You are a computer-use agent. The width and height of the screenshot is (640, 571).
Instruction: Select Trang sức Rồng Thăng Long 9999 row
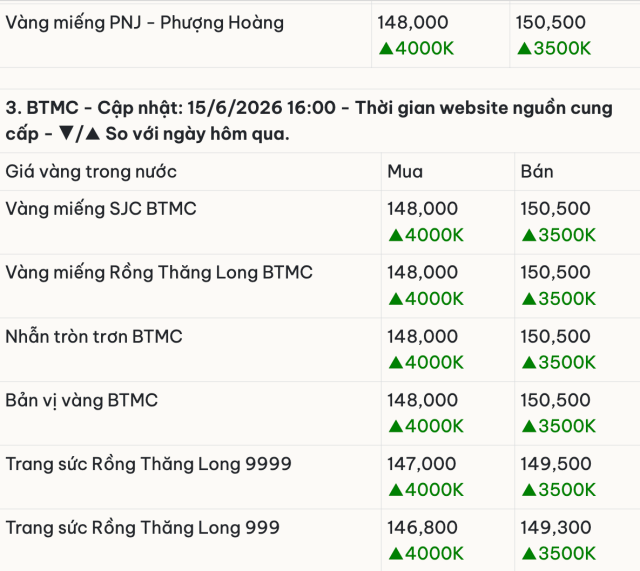click(320, 477)
